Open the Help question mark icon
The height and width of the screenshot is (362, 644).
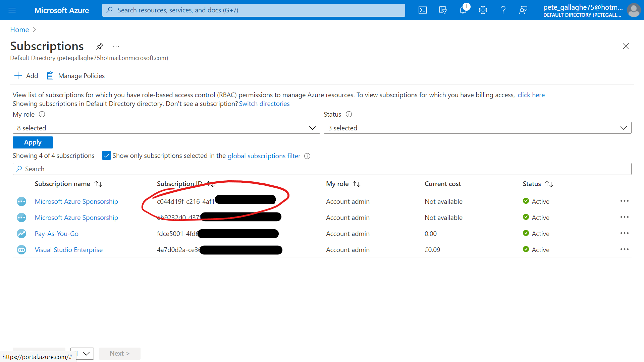click(503, 10)
